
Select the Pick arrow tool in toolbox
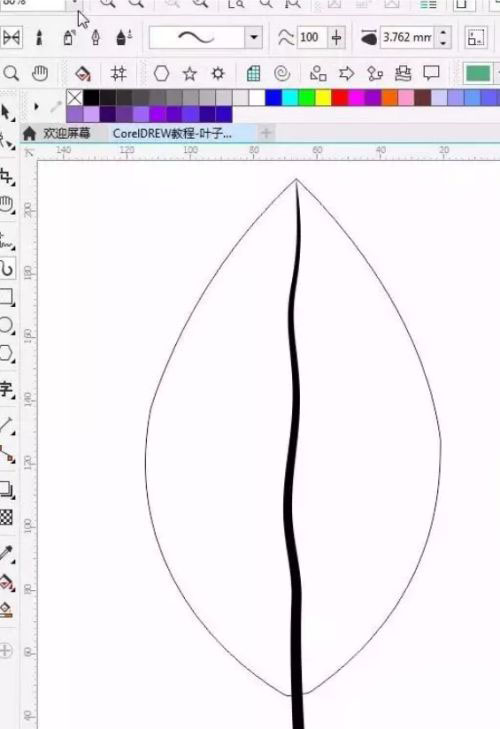(7, 113)
